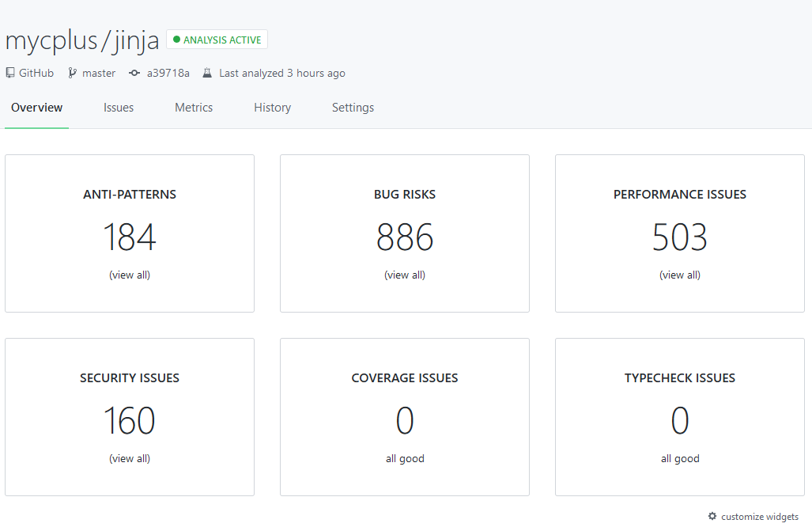Click the customize widgets link
This screenshot has width=812, height=531.
click(x=759, y=517)
